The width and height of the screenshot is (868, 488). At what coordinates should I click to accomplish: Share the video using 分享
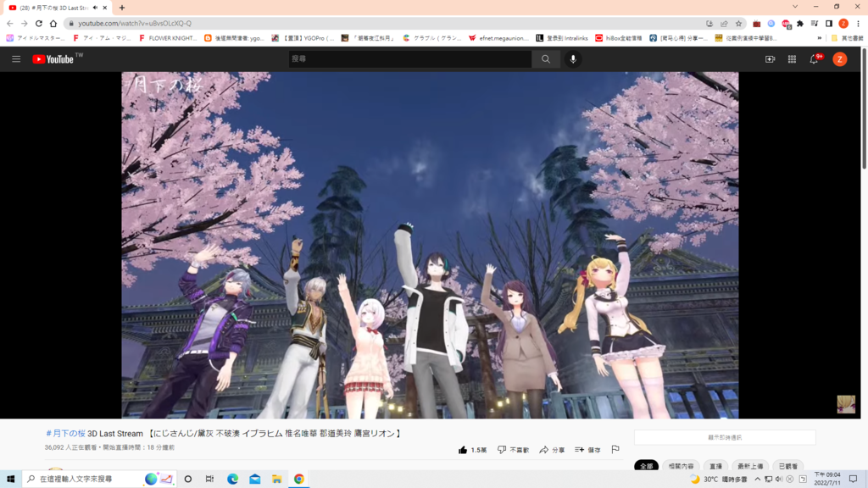pyautogui.click(x=552, y=450)
